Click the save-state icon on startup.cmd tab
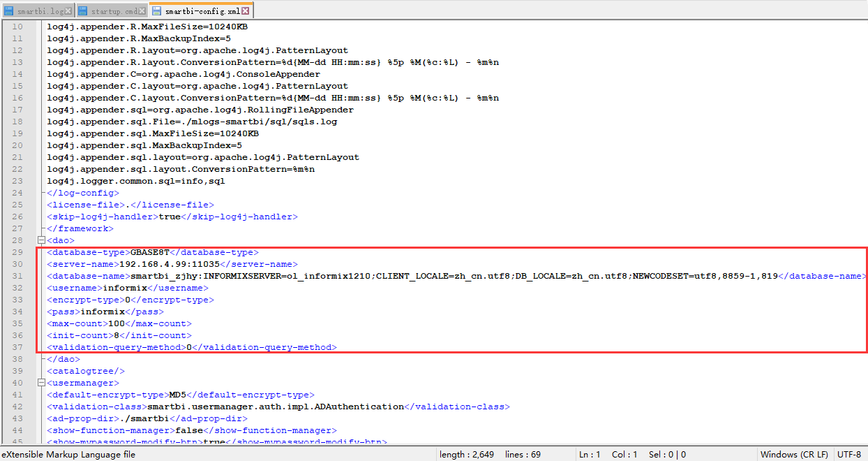868x461 pixels. [x=83, y=11]
